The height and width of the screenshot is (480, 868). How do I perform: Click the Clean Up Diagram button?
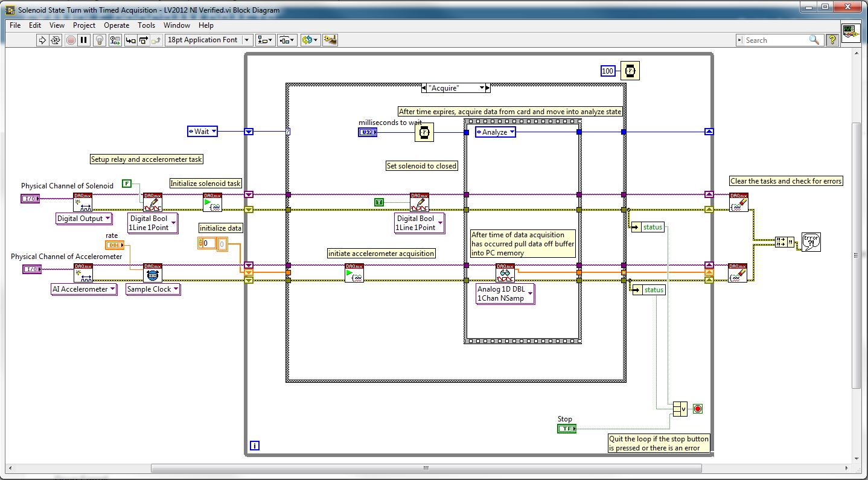(x=330, y=40)
